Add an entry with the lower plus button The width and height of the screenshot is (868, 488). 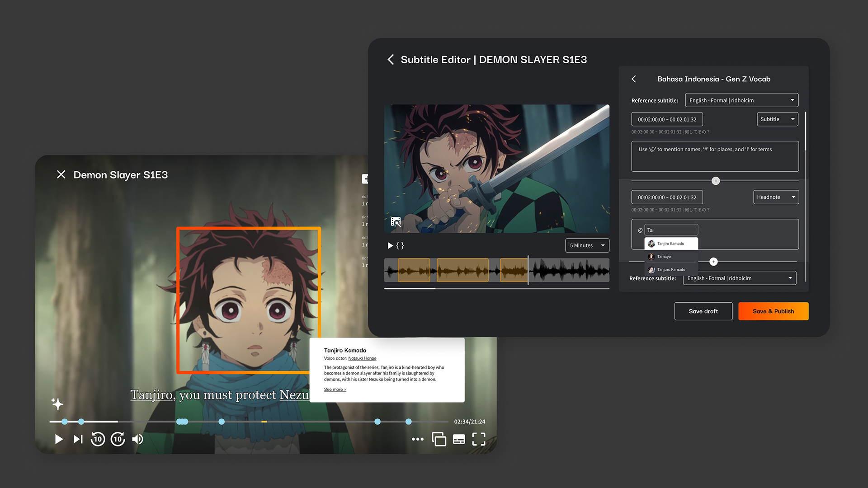(x=713, y=262)
